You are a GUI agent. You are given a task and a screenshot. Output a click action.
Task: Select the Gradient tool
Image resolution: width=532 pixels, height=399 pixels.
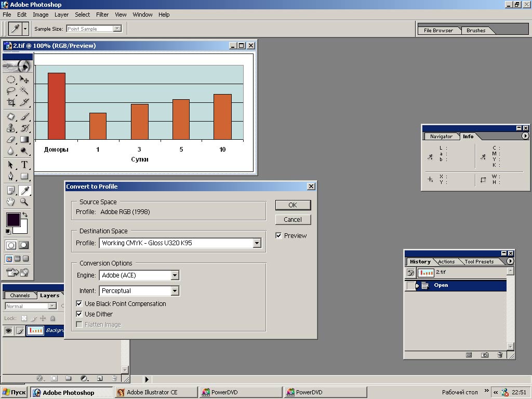click(x=24, y=139)
